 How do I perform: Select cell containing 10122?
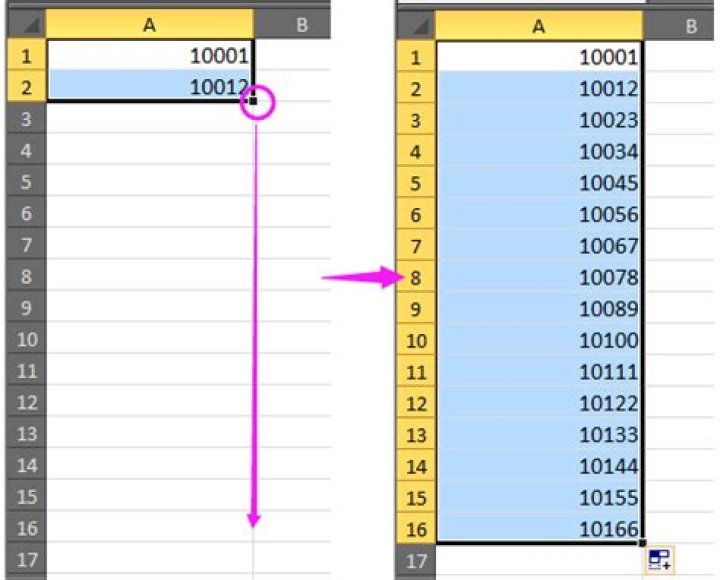pos(539,404)
